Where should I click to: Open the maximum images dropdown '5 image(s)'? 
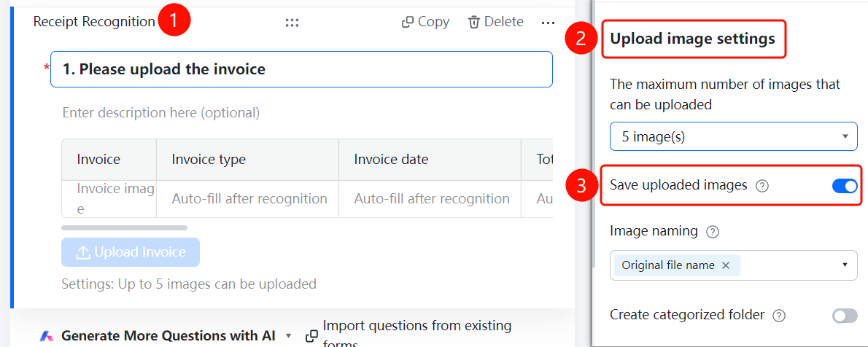pos(734,137)
